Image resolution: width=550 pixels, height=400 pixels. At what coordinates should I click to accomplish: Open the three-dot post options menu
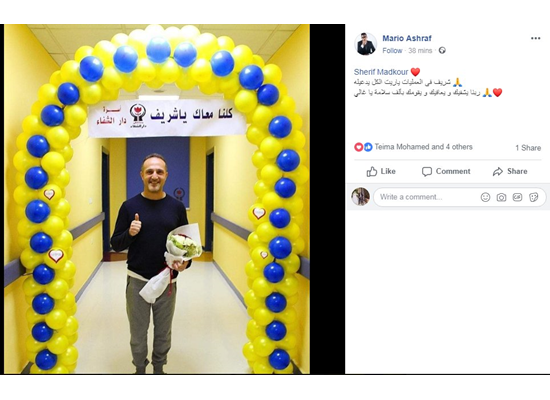point(535,38)
